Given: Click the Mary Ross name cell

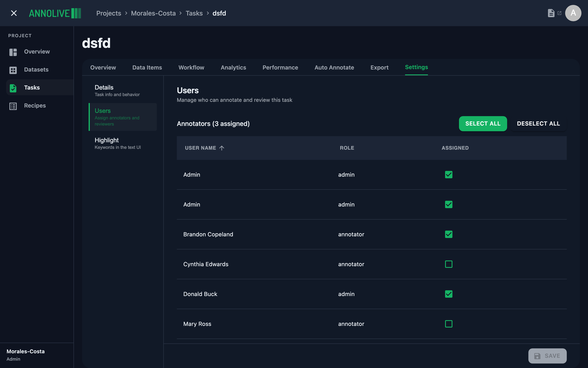Looking at the screenshot, I should [x=197, y=324].
